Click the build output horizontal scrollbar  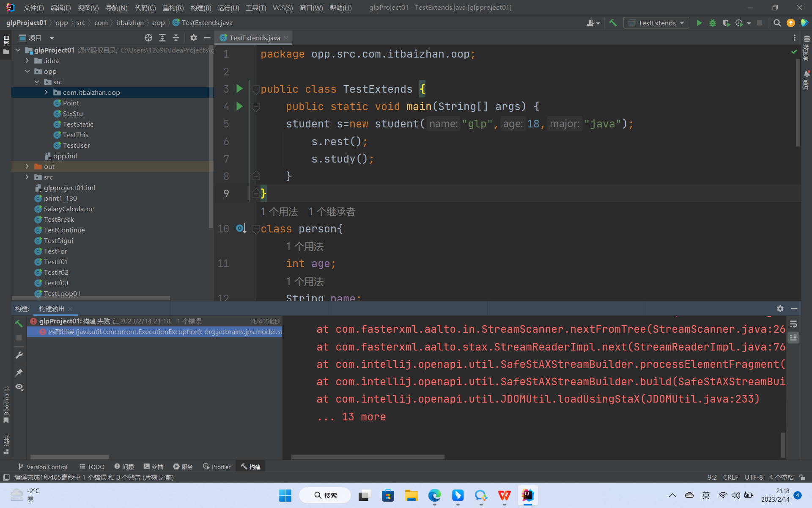coord(368,457)
